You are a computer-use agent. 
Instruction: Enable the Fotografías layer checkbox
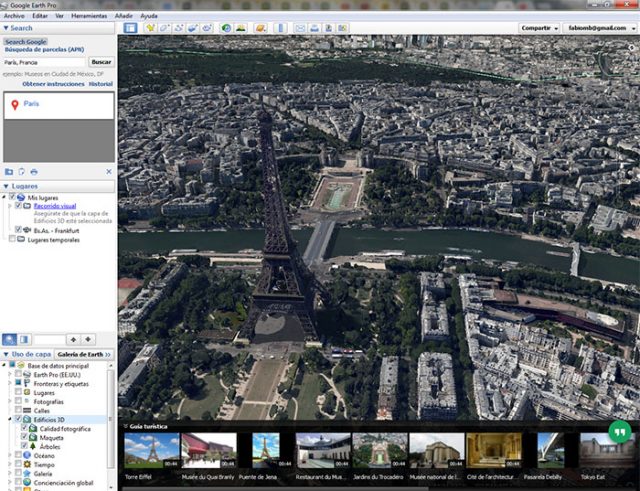(18, 401)
